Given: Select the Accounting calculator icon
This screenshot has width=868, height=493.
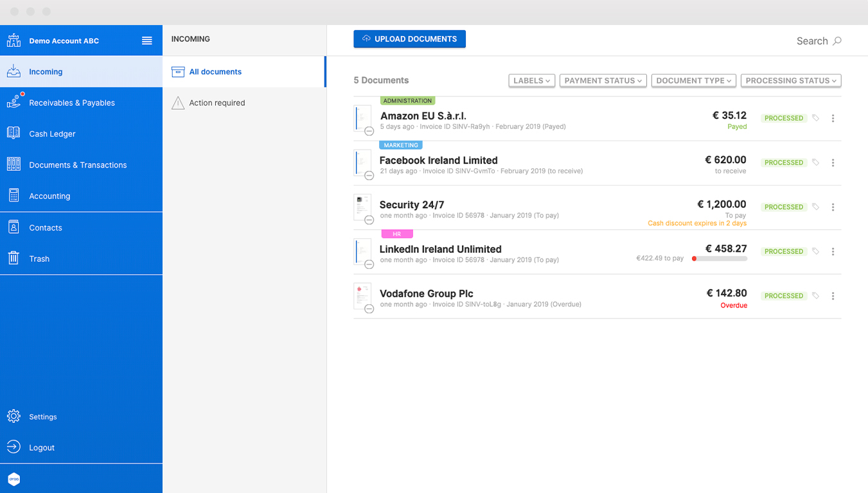Looking at the screenshot, I should coord(13,196).
